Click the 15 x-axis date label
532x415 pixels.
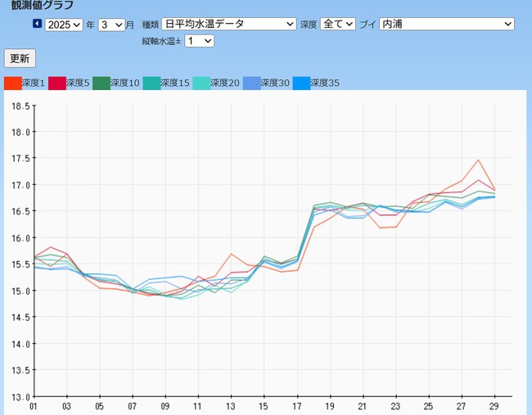tap(264, 407)
